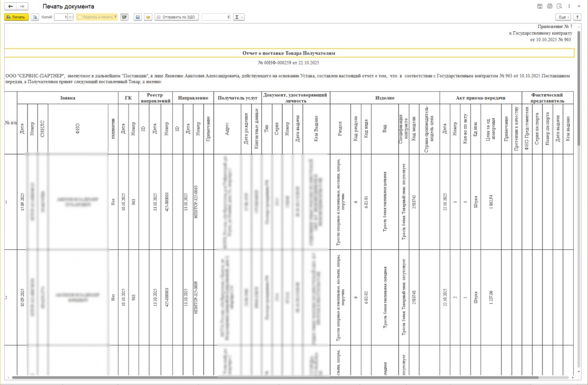This screenshot has height=385, width=588.
Task: Open the three-dot more options menu
Action: click(570, 6)
